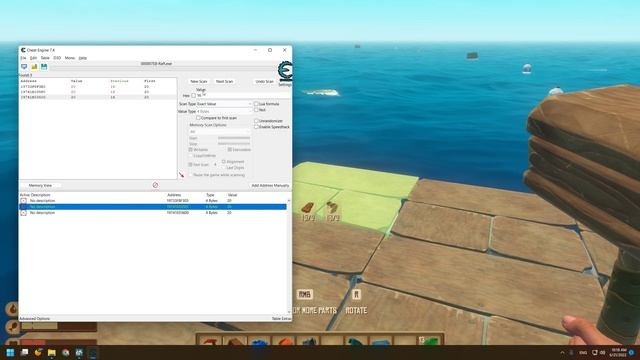
Task: Open the memory region All dropdown
Action: (220, 132)
